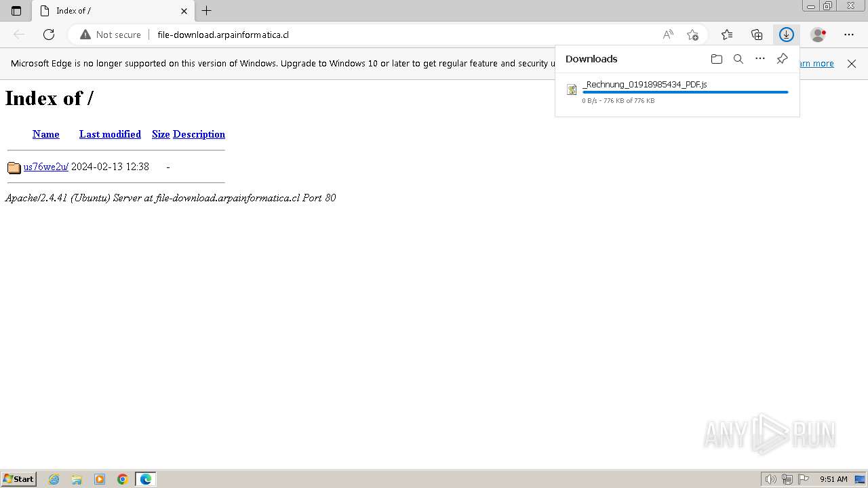Open downloaded _Rechnung_01918985434_PDF.js file
This screenshot has width=868, height=488.
coord(645,84)
